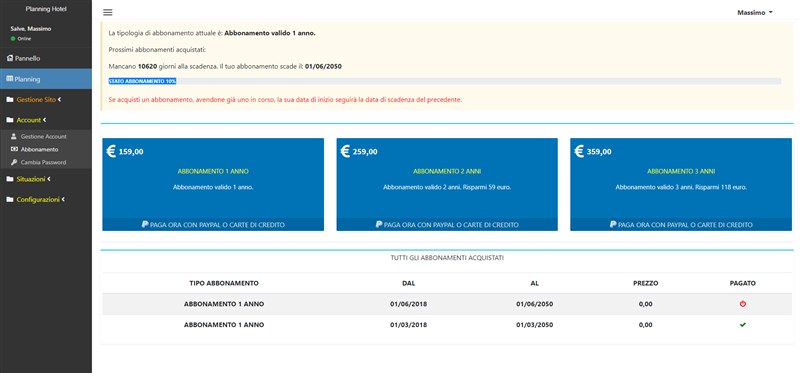Viewport: 800px width, 373px height.
Task: Click the Gestione Account user icon
Action: pyautogui.click(x=14, y=137)
